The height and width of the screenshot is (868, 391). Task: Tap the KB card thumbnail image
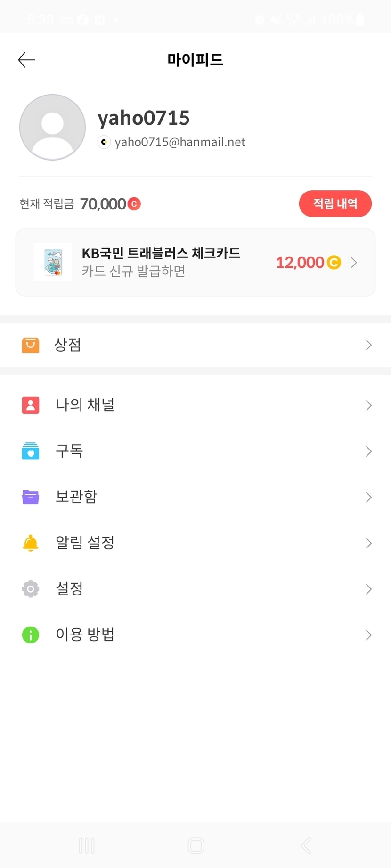53,262
